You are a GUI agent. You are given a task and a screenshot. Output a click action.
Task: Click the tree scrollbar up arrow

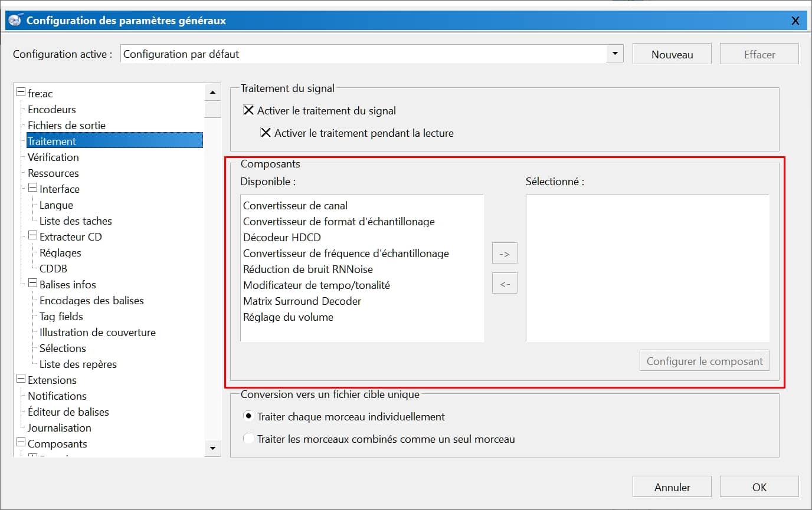click(213, 93)
